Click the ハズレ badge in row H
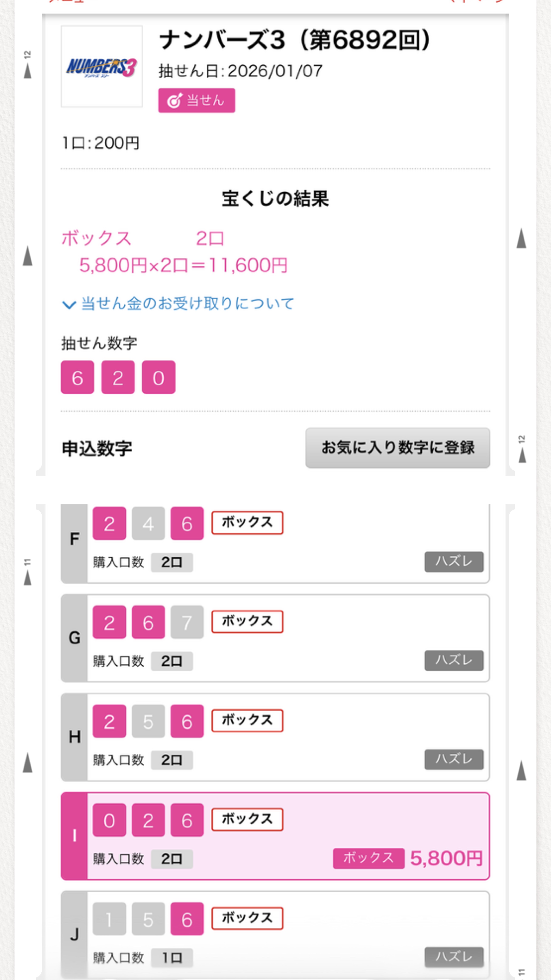This screenshot has height=980, width=551. 454,759
